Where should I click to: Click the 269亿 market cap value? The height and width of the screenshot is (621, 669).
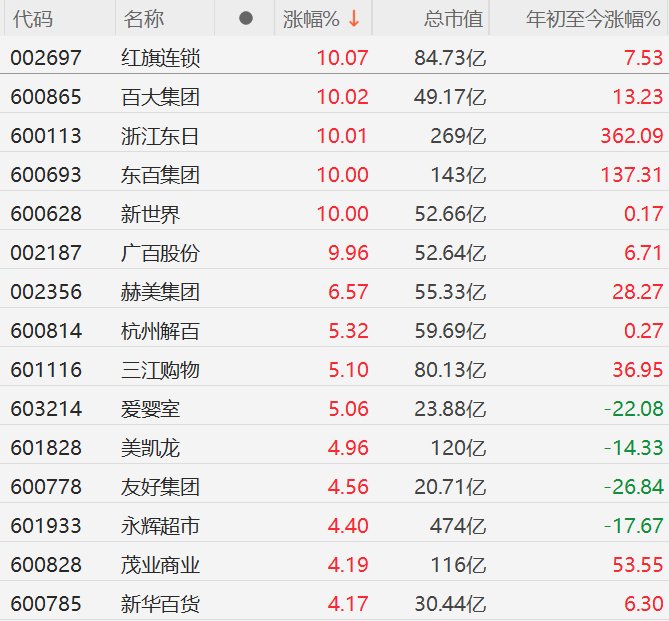coord(458,136)
